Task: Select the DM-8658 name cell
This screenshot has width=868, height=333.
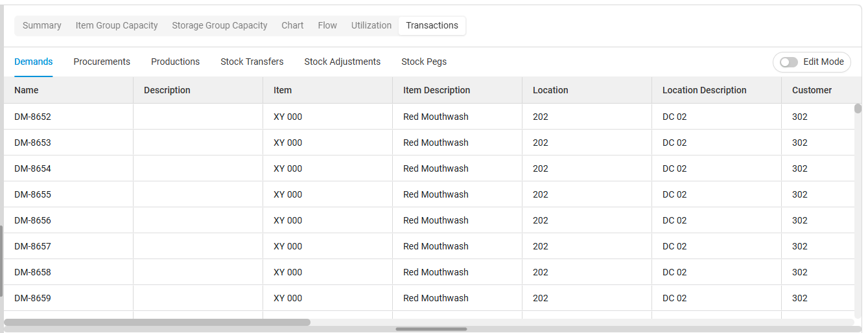Action: 69,272
